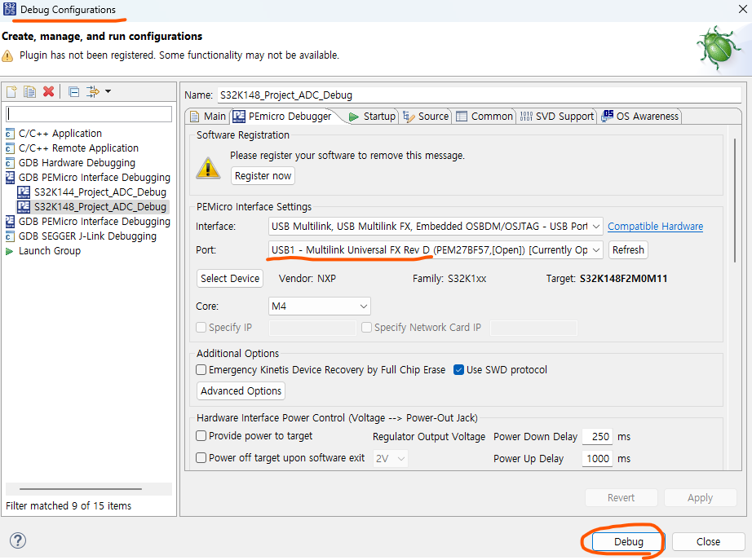This screenshot has width=752, height=560.
Task: Select the GDB Hardware Debugging entry
Action: coord(77,163)
